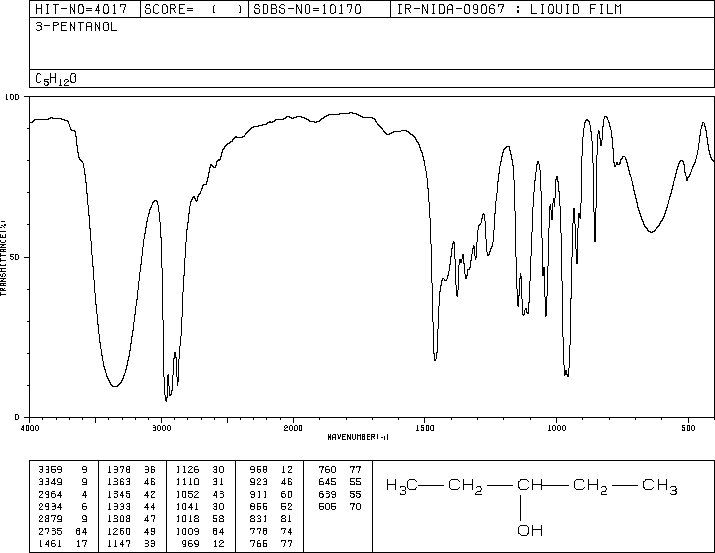
Task: Click the 1500 wavenumber axis label
Action: pyautogui.click(x=425, y=428)
